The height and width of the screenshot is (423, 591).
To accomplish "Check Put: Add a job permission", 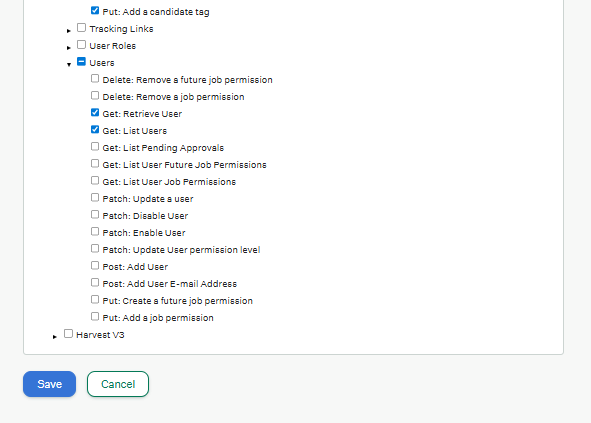I will (95, 316).
